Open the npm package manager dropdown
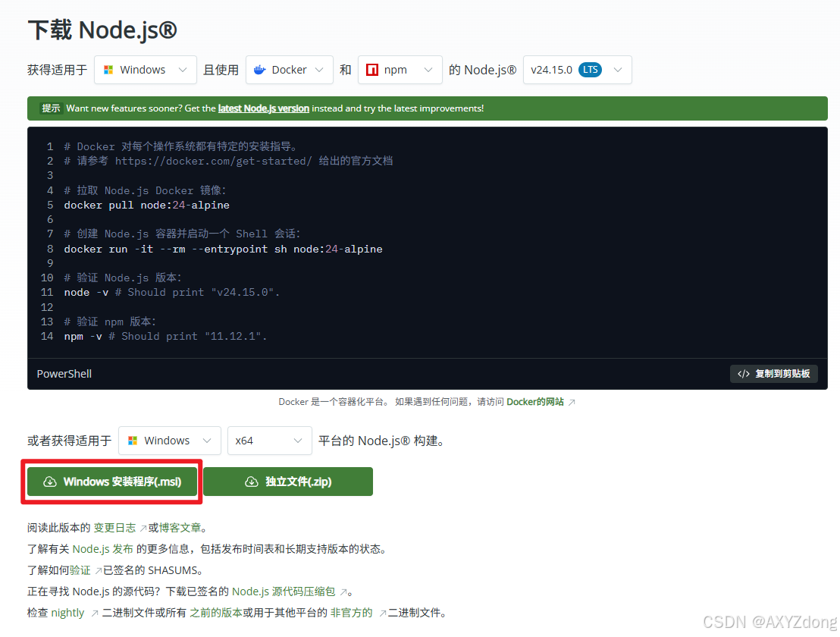Image resolution: width=840 pixels, height=637 pixels. tap(400, 70)
